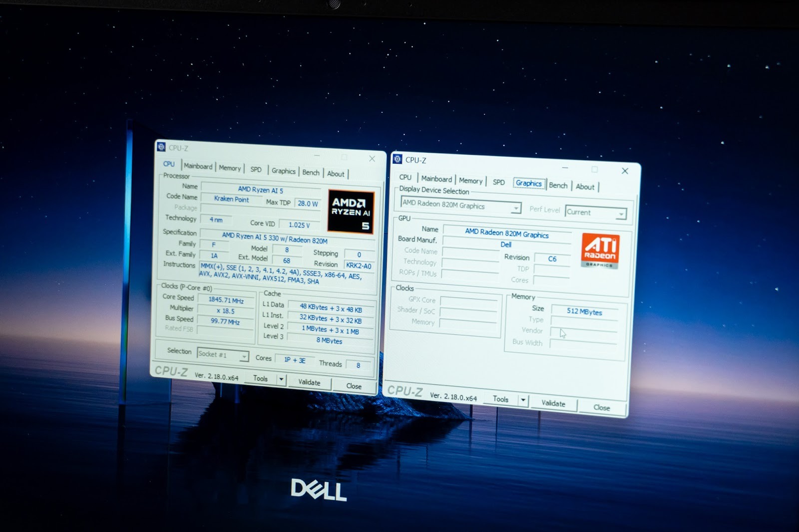
Task: Expand Tools dropdown arrow in Graphics window
Action: click(523, 400)
